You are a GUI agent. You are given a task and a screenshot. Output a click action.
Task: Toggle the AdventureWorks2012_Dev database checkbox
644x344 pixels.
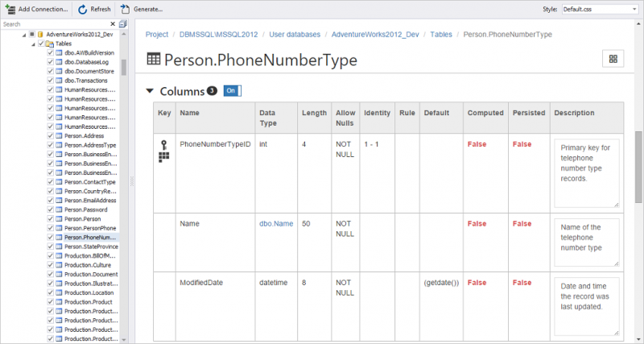pos(31,34)
